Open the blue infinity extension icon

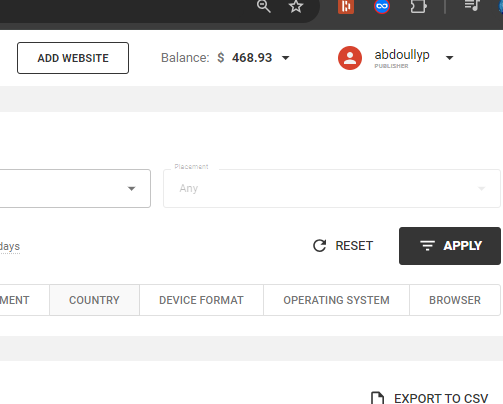(382, 6)
